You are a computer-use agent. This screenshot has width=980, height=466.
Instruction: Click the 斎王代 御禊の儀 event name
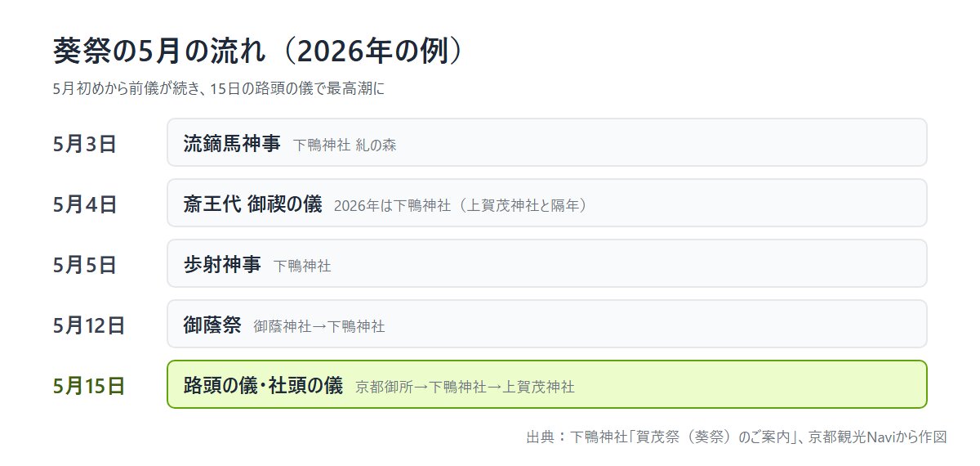coord(252,204)
